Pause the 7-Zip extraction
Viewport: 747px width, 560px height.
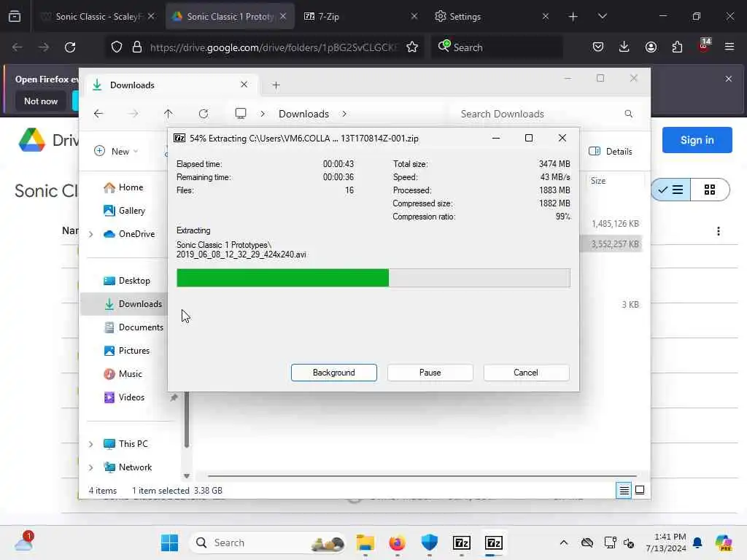tap(430, 373)
